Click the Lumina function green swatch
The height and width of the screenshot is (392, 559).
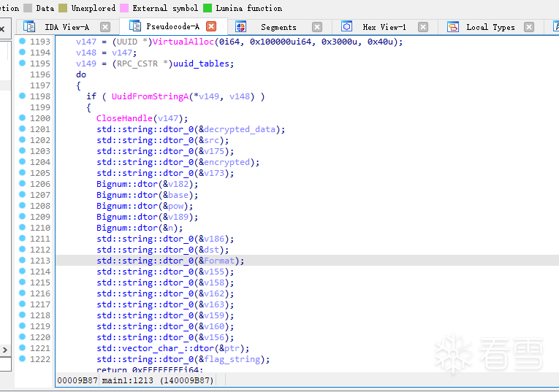208,8
